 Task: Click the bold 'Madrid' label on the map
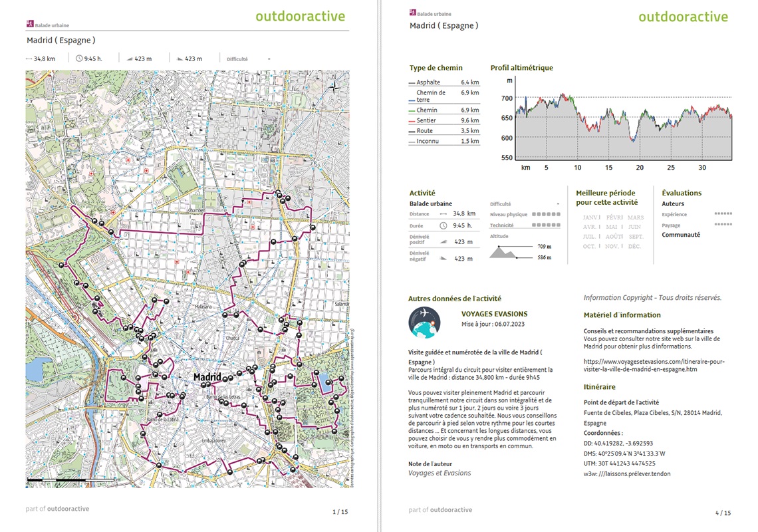[x=207, y=377]
